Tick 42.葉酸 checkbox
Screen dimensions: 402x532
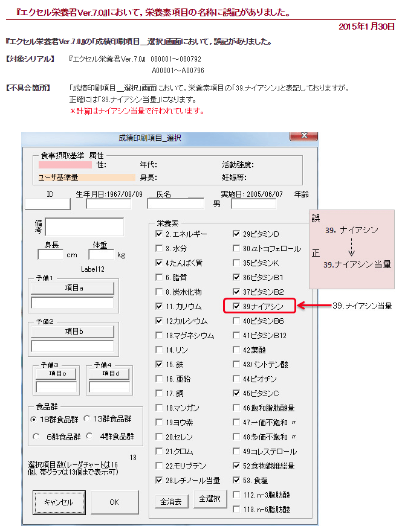click(x=236, y=350)
